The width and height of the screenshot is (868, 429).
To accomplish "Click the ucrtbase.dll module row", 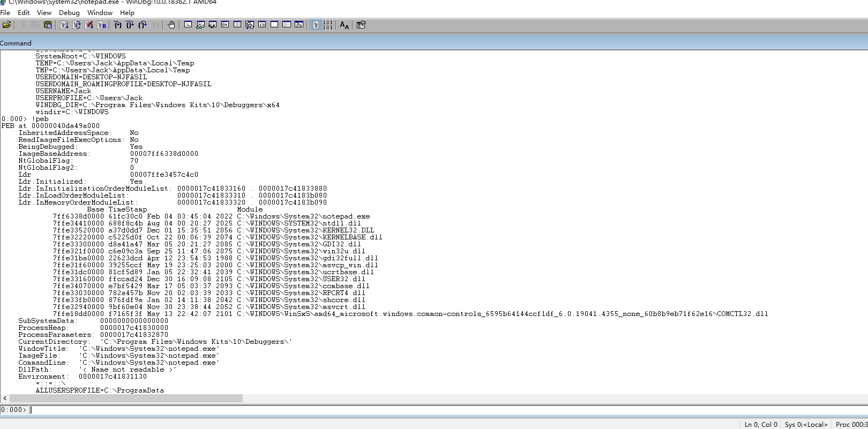I will tap(213, 272).
